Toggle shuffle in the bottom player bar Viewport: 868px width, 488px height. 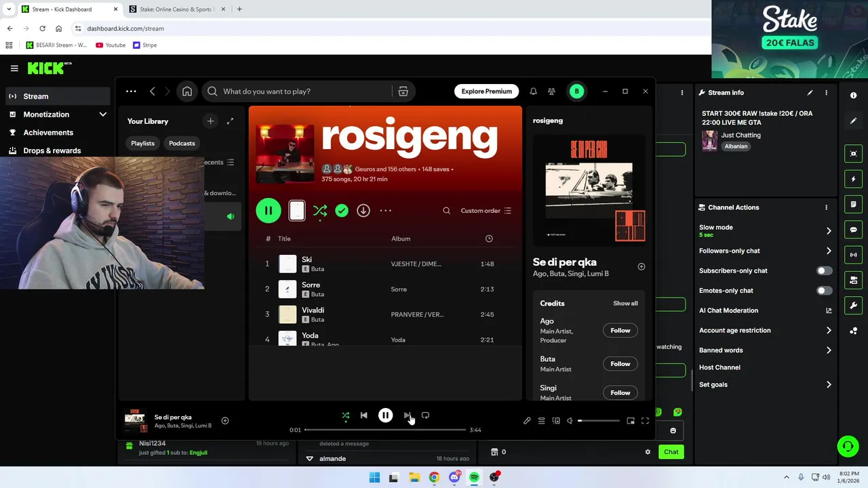click(345, 415)
